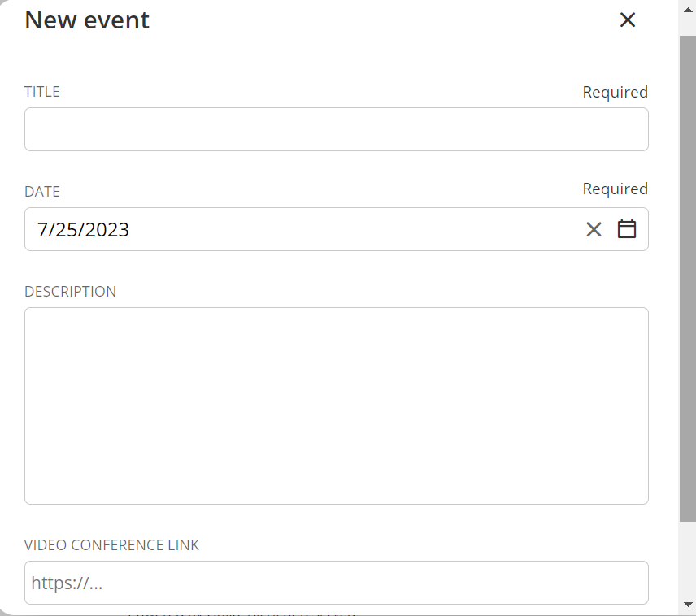This screenshot has height=616, width=696.
Task: Click the VIDEO CONFERENCE LINK label
Action: (x=111, y=545)
